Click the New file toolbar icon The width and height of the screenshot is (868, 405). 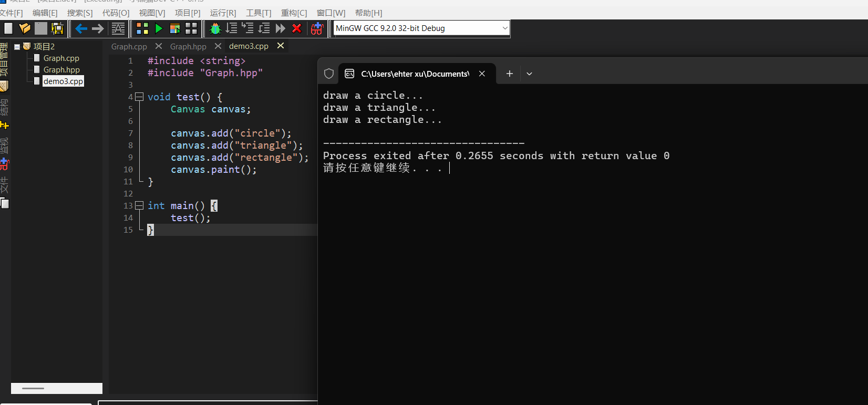coord(8,28)
